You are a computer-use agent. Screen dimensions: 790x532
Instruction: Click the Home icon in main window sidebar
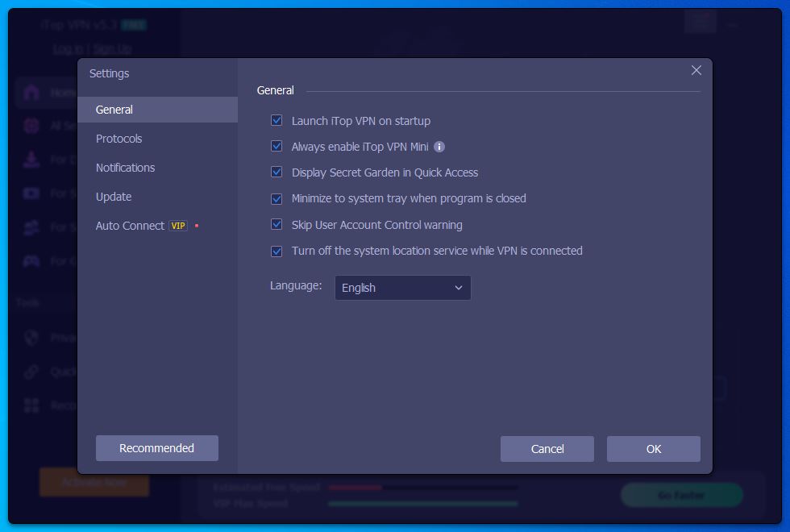point(31,93)
